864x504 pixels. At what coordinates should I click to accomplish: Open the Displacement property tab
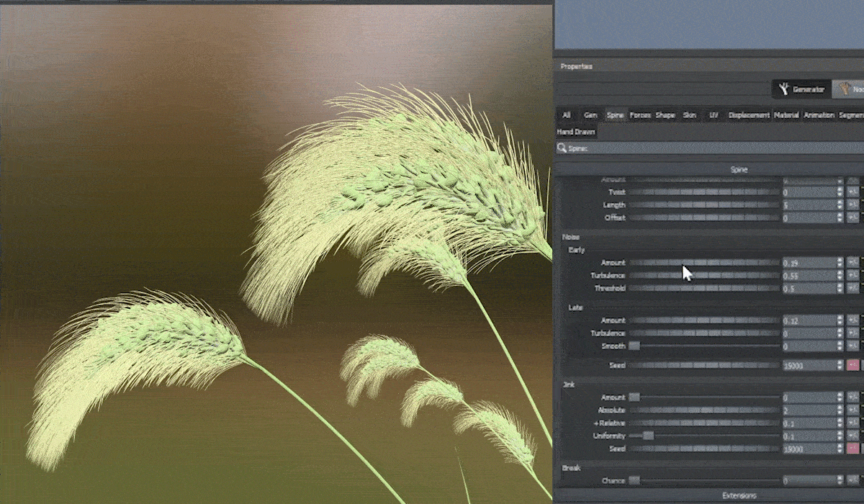click(x=749, y=115)
